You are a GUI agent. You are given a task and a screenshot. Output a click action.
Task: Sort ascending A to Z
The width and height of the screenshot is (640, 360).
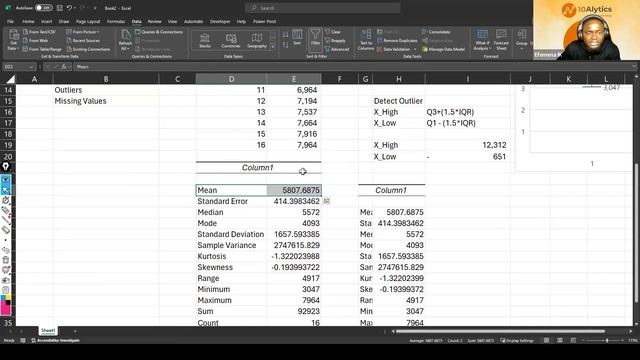(285, 35)
